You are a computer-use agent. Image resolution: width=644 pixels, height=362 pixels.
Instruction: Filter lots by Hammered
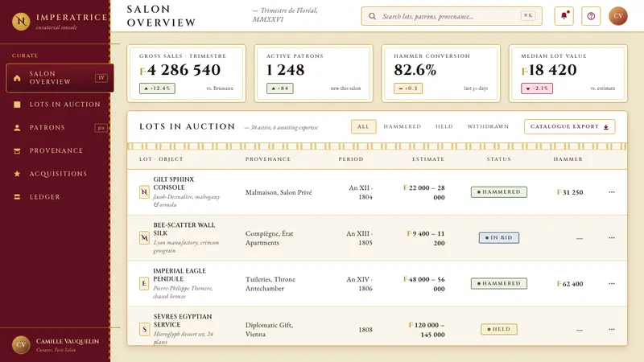pyautogui.click(x=402, y=126)
